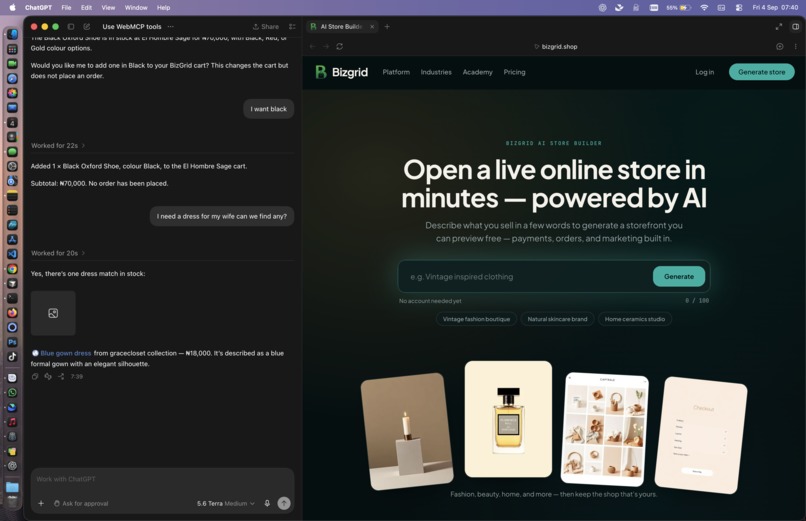806x521 pixels.
Task: Give thumbs feedback on the last response
Action: point(48,376)
